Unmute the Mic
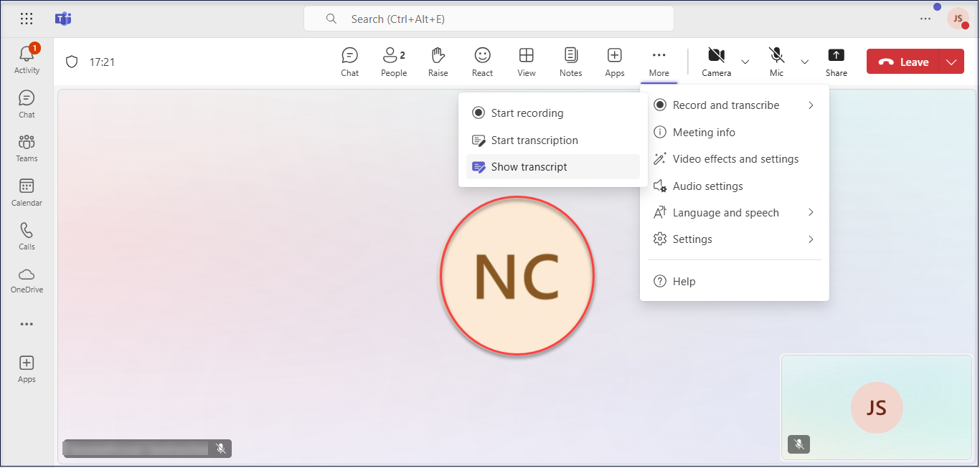 pyautogui.click(x=776, y=62)
